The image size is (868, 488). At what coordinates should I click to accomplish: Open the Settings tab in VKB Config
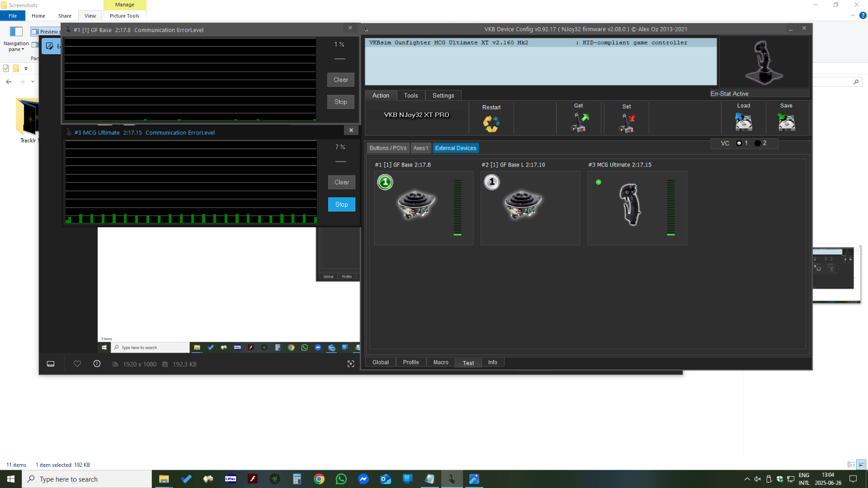tap(443, 95)
